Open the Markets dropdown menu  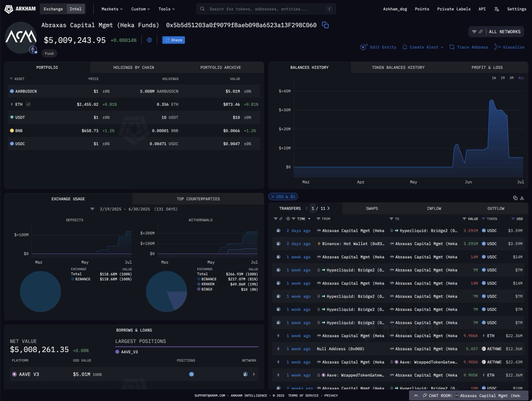point(112,9)
